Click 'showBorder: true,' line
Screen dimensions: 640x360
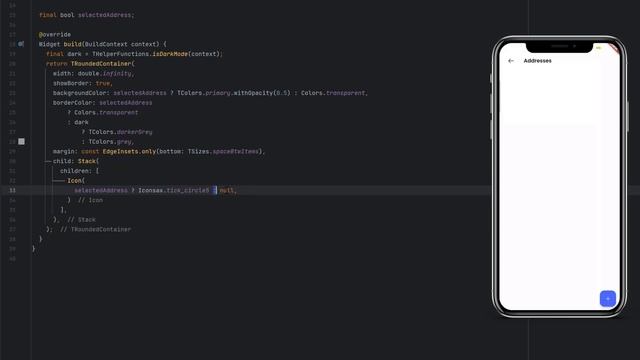click(x=82, y=83)
